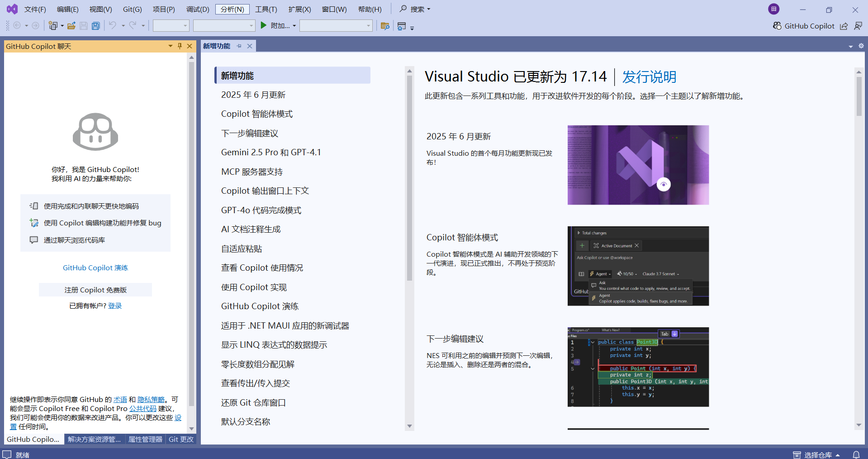868x459 pixels.
Task: Select Gemini 2.5 Pro 和 GPT-4.1 topic
Action: coord(271,152)
